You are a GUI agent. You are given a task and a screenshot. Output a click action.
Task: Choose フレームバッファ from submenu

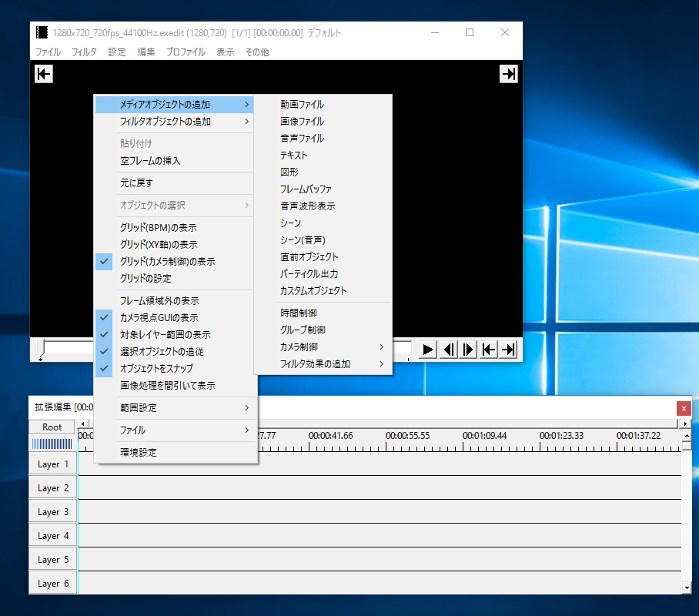pos(323,189)
